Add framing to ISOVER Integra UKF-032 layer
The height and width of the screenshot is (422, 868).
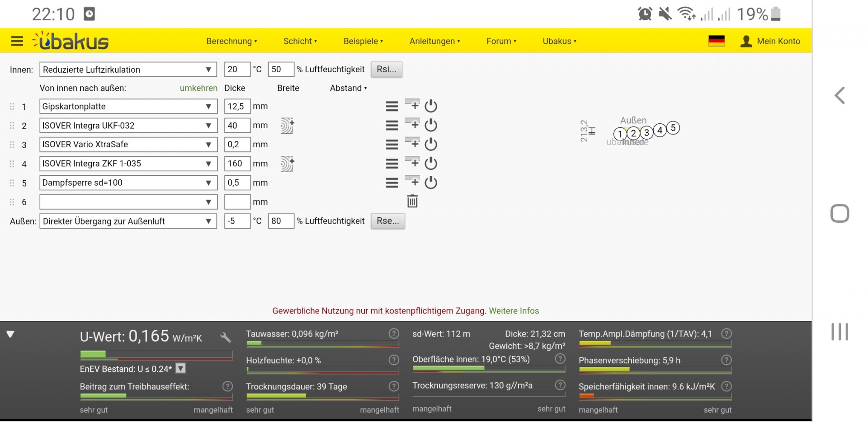(x=287, y=126)
